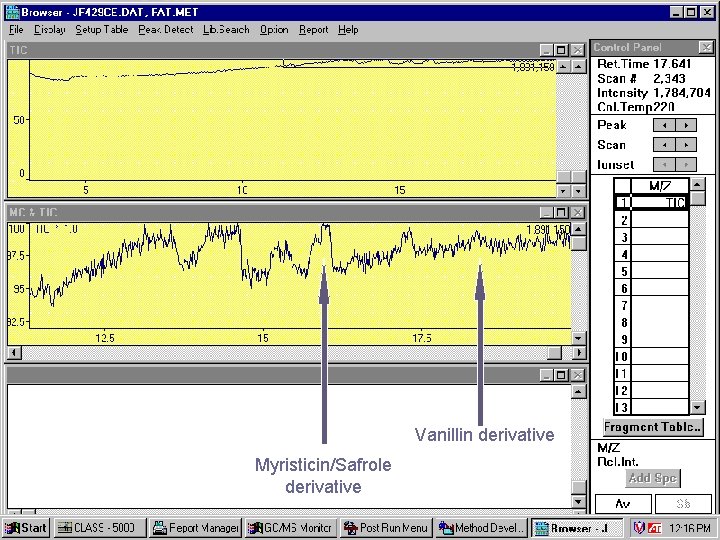Click the Ionset left arrow
720x540 pixels.
point(664,164)
